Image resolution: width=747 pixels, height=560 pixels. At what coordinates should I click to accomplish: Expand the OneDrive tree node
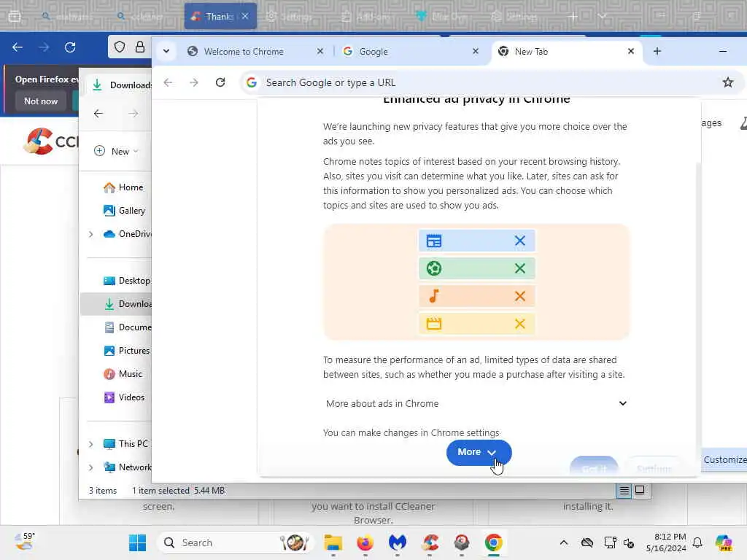[x=90, y=234]
